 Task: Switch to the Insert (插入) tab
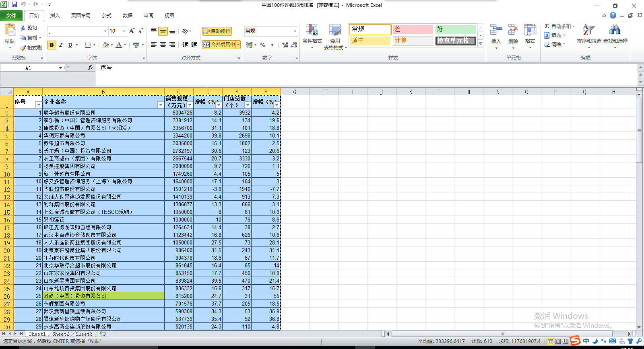(55, 15)
